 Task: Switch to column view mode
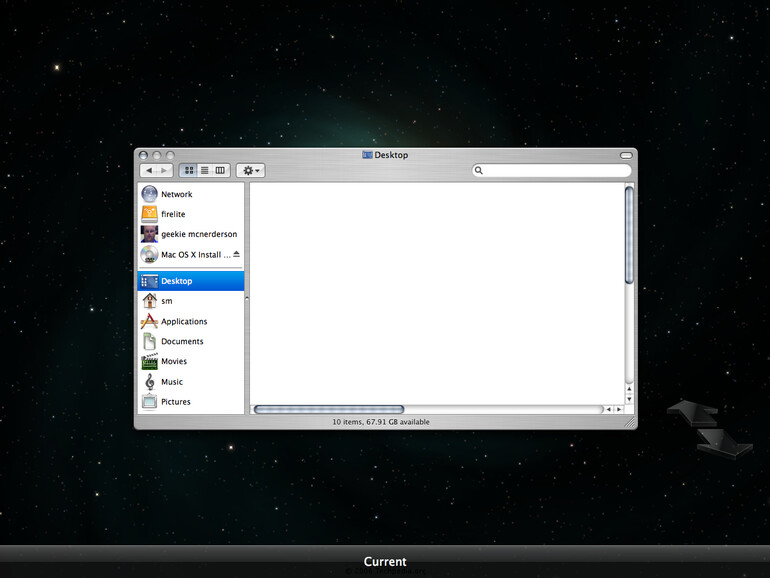[220, 171]
